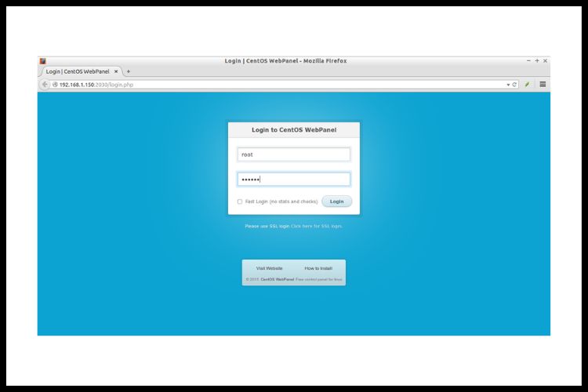
Task: Click the Firefox back arrow button
Action: coord(45,85)
